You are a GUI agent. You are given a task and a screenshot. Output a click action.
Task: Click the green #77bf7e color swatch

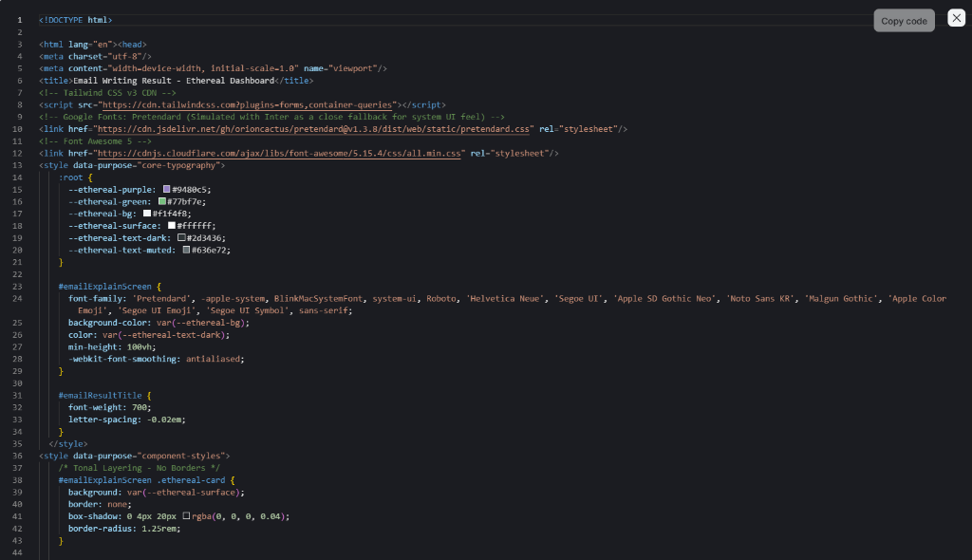[162, 201]
